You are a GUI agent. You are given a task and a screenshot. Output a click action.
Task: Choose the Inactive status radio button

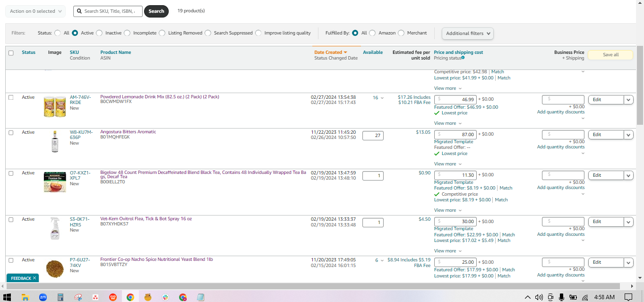tap(99, 33)
